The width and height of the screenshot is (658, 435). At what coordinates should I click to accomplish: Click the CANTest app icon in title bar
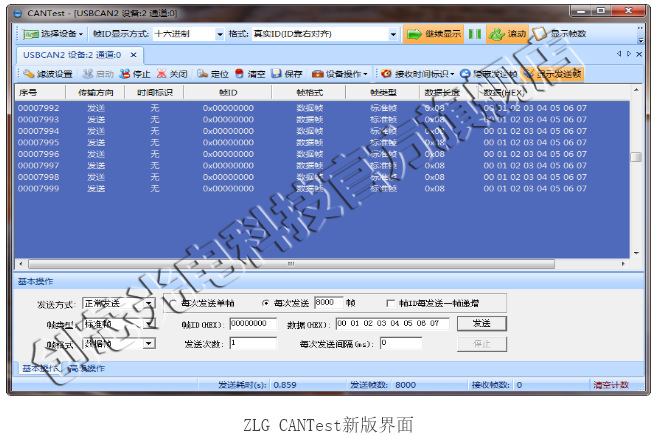coord(18,13)
